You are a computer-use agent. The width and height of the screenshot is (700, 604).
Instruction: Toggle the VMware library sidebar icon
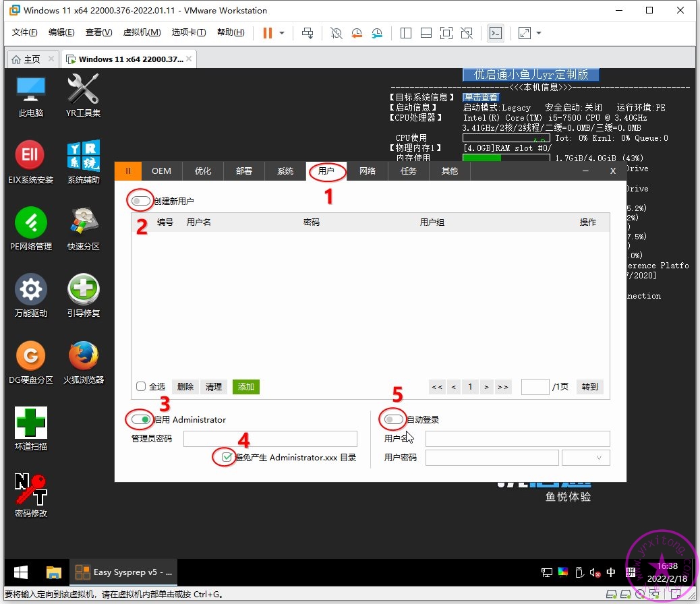(x=406, y=33)
